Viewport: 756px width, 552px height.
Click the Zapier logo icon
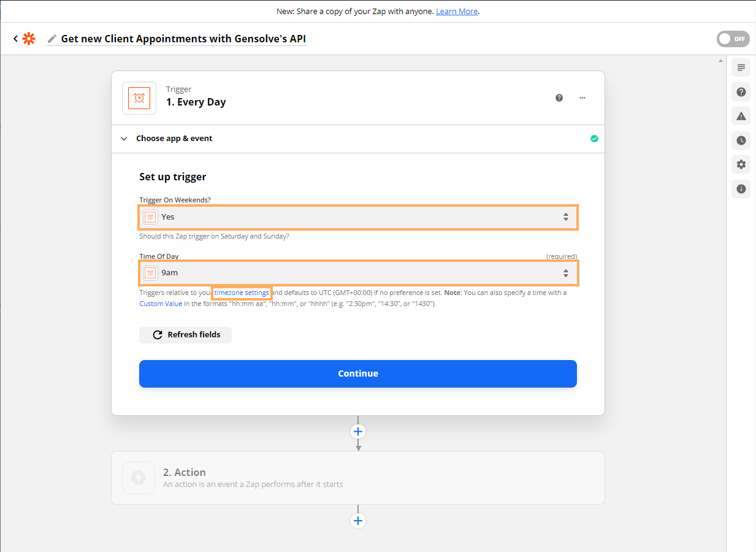click(x=29, y=39)
